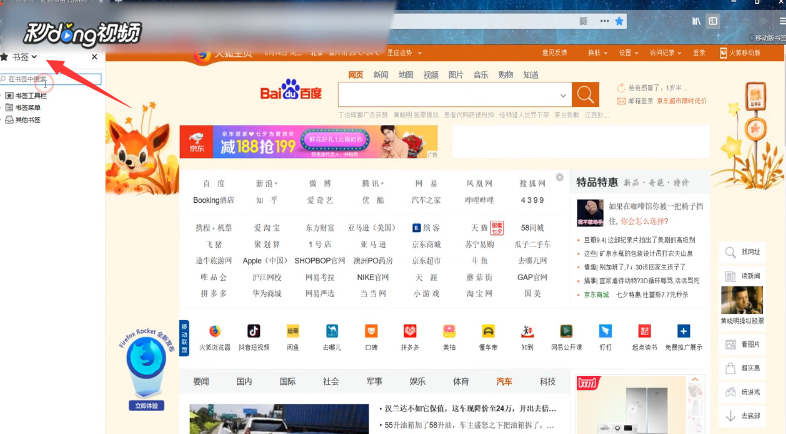Open the Firefox hamburger menu

click(x=782, y=21)
